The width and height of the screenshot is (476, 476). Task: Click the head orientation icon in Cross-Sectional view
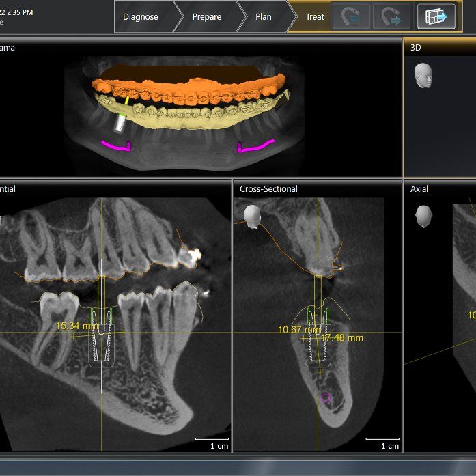[253, 216]
